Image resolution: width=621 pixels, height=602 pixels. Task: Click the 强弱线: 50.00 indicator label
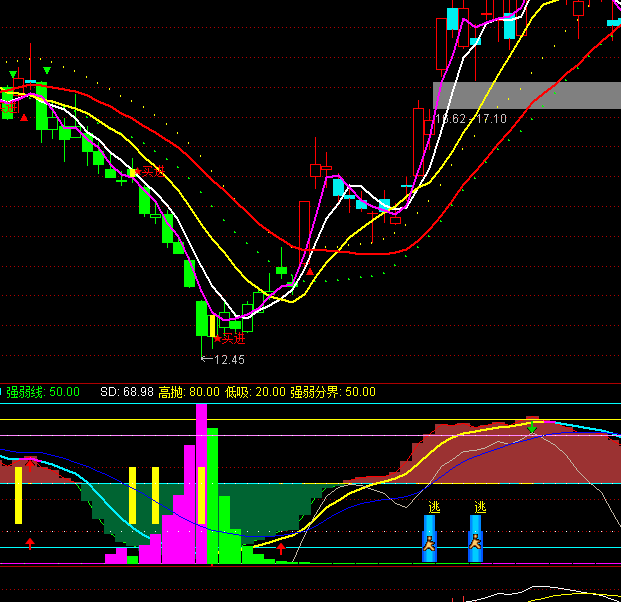[43, 392]
